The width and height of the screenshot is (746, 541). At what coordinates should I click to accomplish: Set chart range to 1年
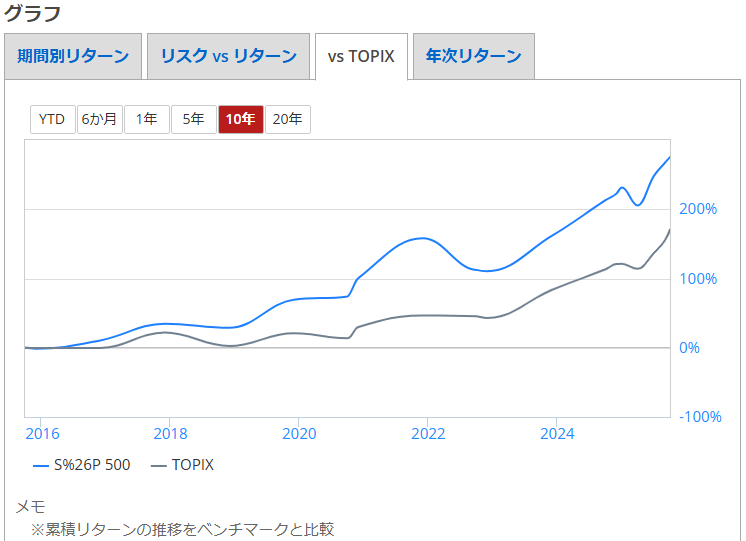pyautogui.click(x=146, y=120)
